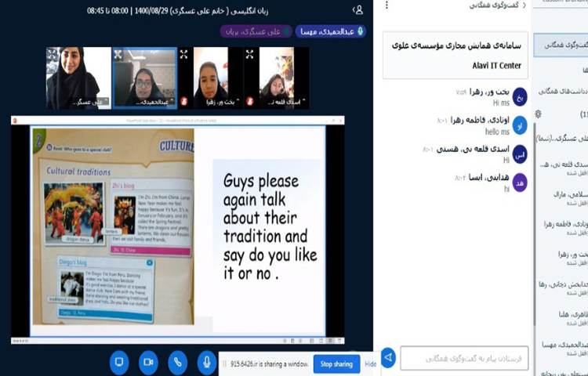Click the muted icon on اسدی قلعه webcam
Screen dimensions: 588x376
click(x=250, y=101)
